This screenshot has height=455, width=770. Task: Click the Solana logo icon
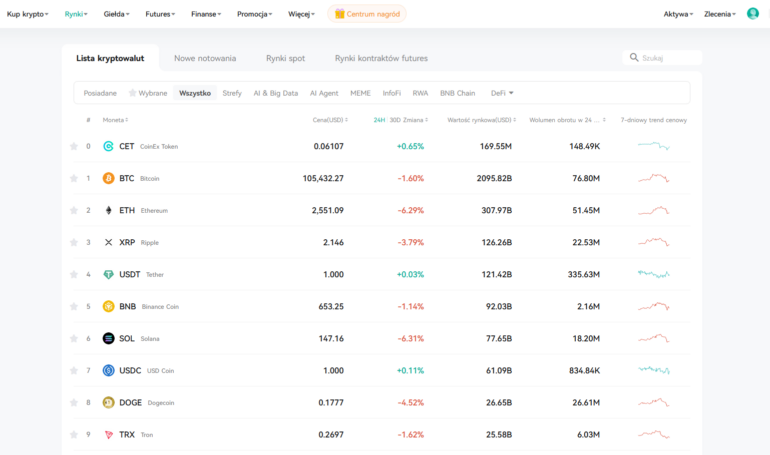[x=108, y=338]
